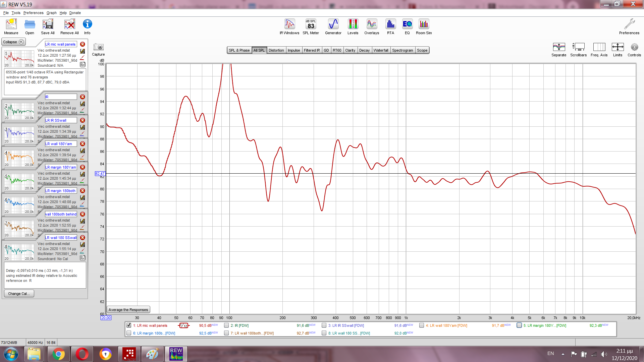This screenshot has height=362, width=644.
Task: Switch to the SPL & Phase tab
Action: click(239, 50)
